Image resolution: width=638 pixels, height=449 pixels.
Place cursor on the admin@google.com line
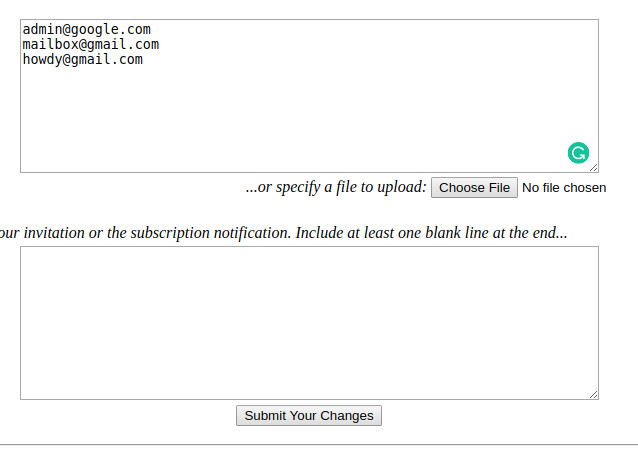point(87,29)
